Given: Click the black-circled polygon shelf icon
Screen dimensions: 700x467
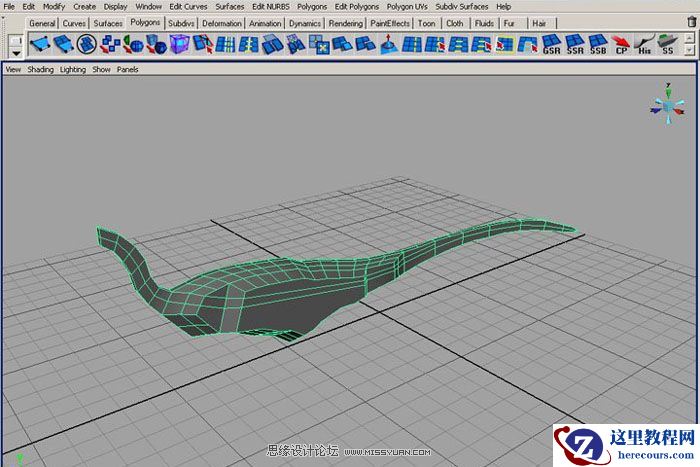Looking at the screenshot, I should (x=87, y=44).
